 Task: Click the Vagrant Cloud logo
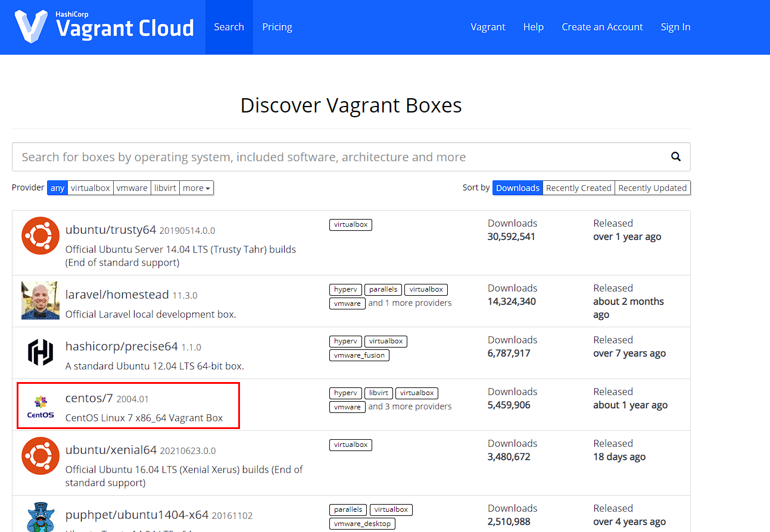(x=104, y=26)
